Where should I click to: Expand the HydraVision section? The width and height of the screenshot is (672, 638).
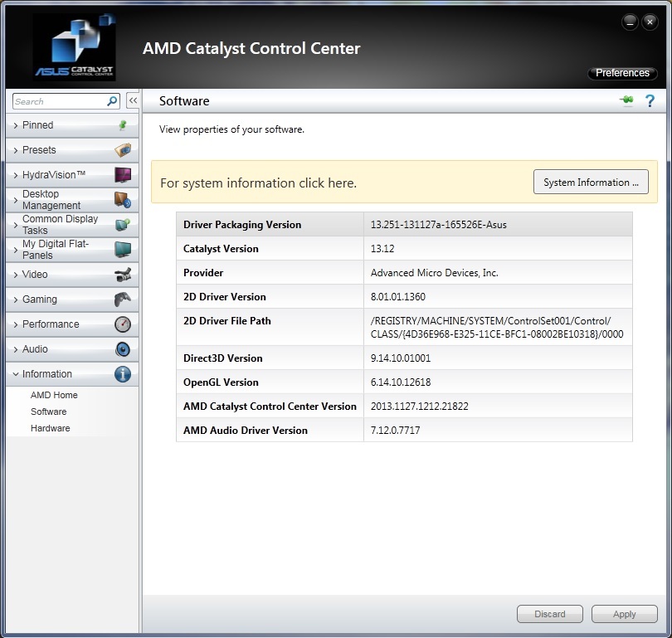coord(72,175)
